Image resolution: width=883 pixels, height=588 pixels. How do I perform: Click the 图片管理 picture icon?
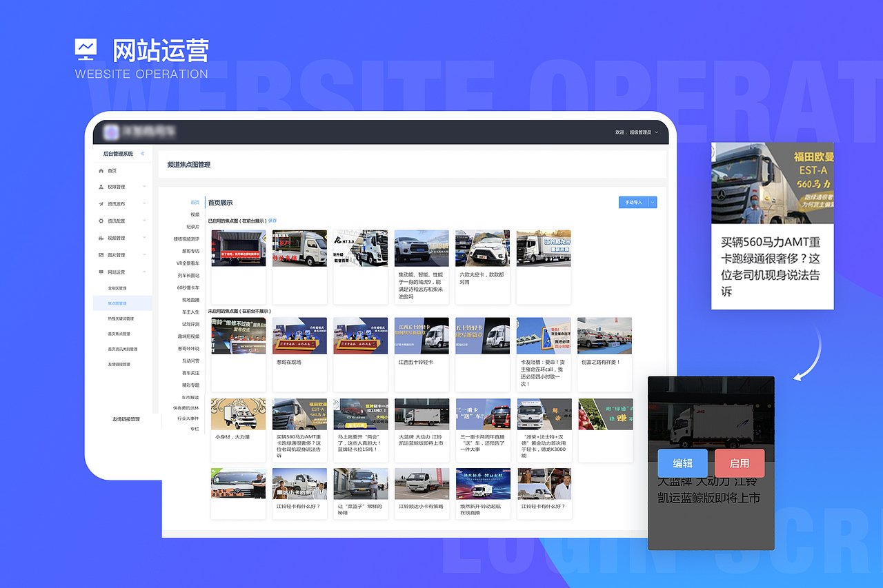pos(101,255)
